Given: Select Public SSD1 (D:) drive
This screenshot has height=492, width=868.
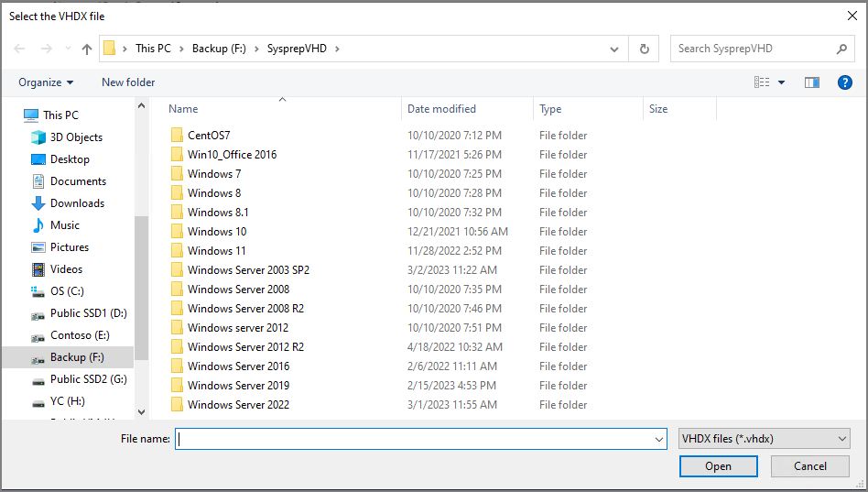Looking at the screenshot, I should point(89,313).
